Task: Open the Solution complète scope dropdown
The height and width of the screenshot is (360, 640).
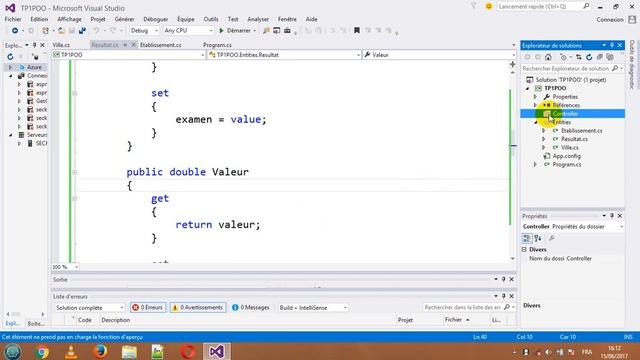Action: [89, 308]
